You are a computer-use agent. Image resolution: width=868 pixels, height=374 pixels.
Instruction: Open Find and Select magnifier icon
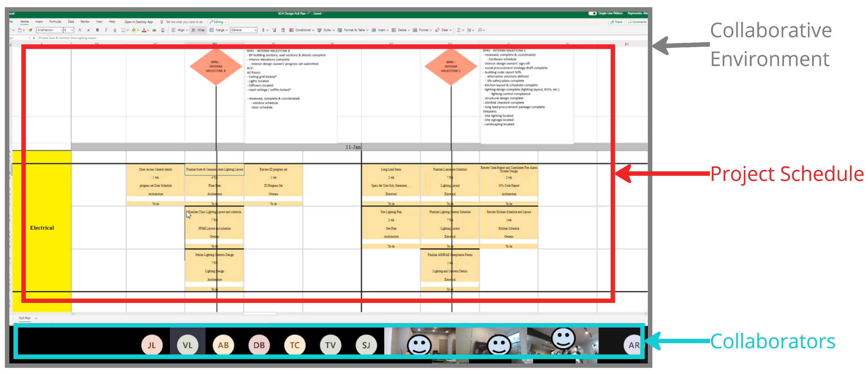pos(480,30)
